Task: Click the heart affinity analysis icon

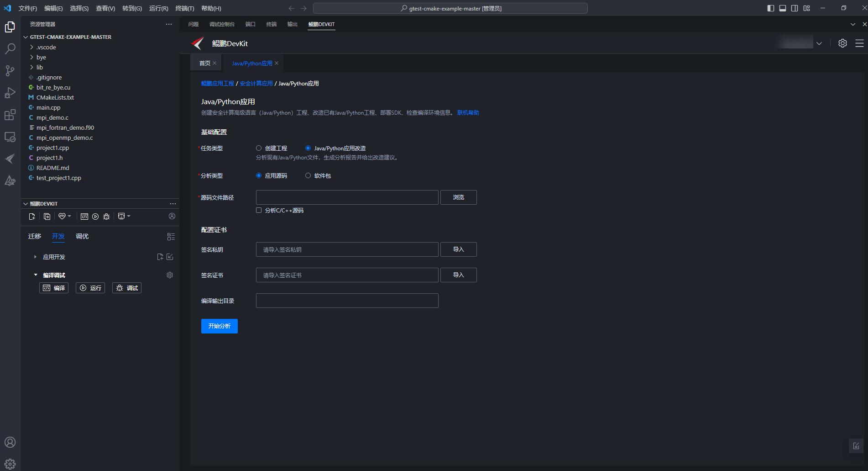Action: point(62,216)
